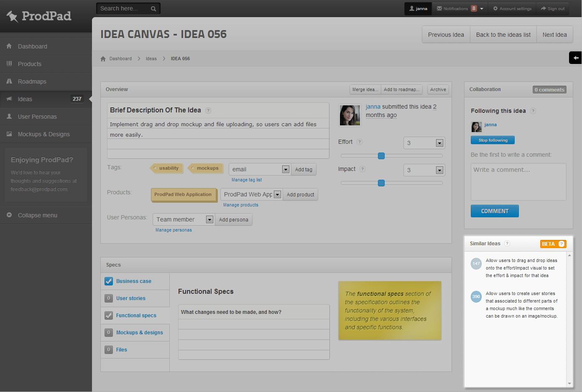Screen dimensions: 582x392
Task: Click the help icon beside Following this idea
Action: 533,111
